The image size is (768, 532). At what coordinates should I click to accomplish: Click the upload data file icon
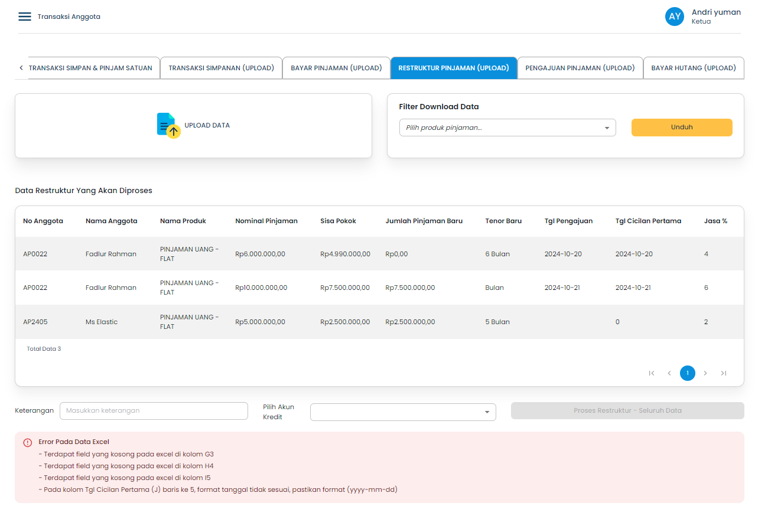pyautogui.click(x=168, y=125)
